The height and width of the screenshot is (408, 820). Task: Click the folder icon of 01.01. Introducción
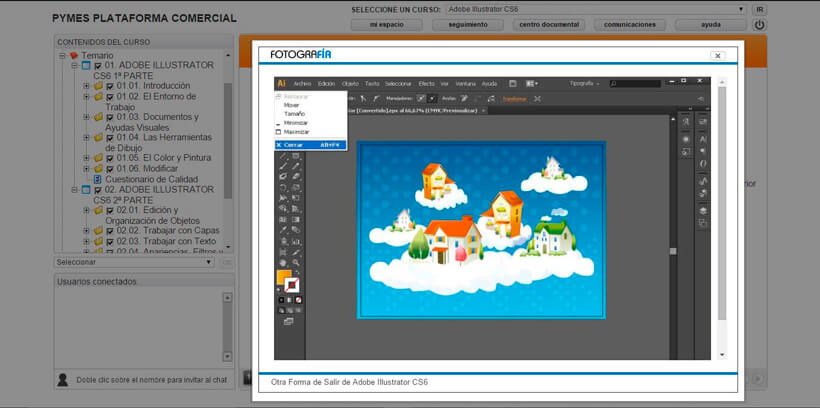coord(98,85)
